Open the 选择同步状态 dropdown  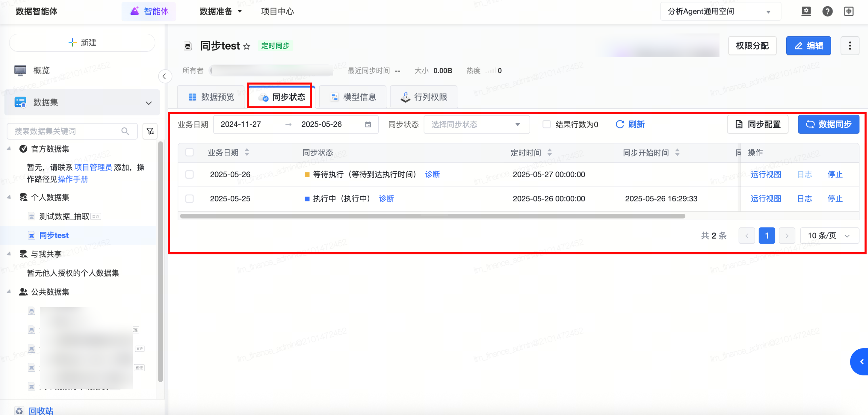point(476,125)
